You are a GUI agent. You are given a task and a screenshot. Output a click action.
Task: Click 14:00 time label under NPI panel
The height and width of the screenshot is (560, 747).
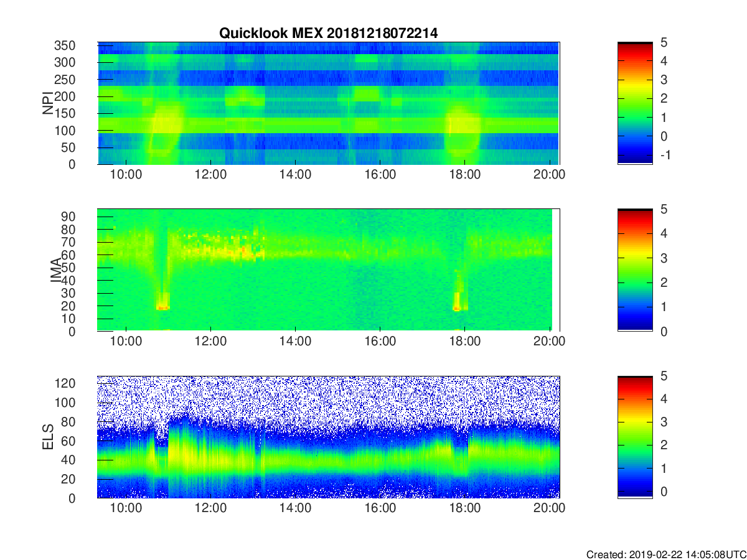tap(296, 175)
